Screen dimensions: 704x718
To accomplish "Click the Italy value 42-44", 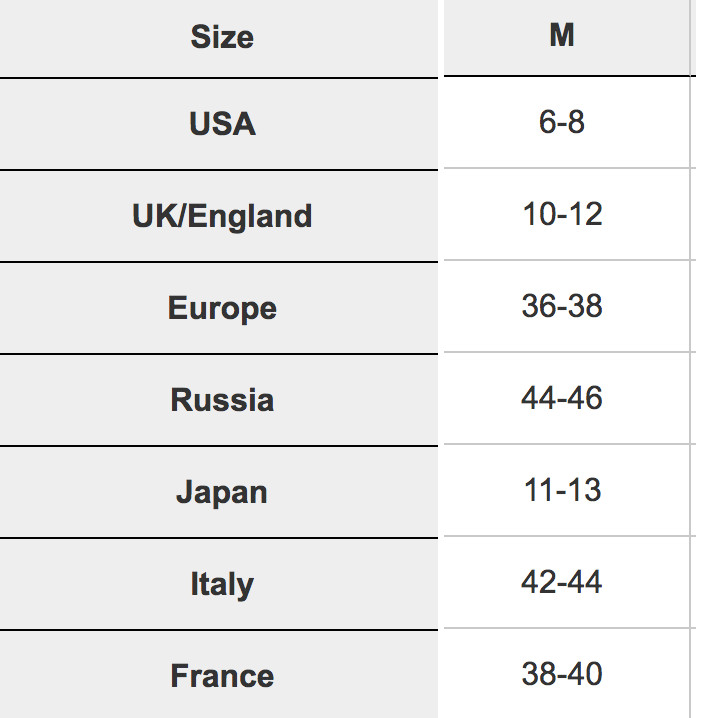I will pos(562,582).
